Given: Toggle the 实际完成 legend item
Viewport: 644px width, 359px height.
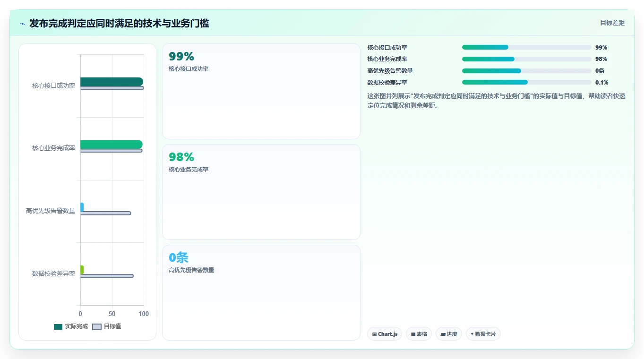Looking at the screenshot, I should (x=71, y=326).
